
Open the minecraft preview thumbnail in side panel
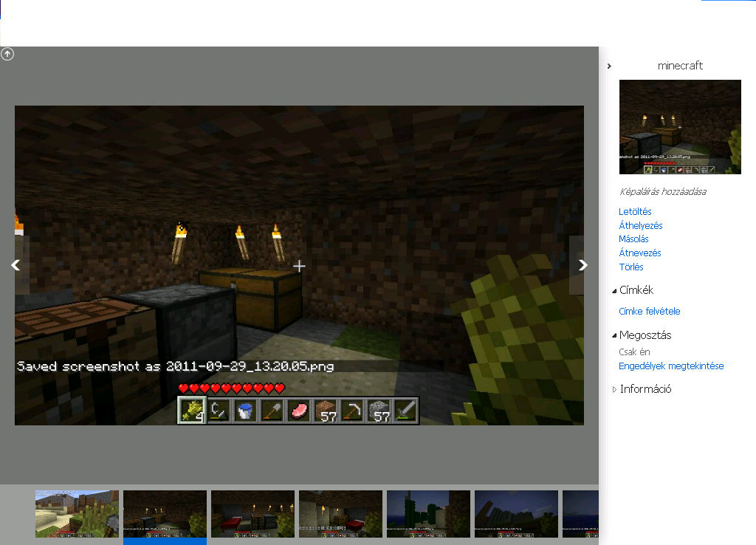click(x=680, y=127)
